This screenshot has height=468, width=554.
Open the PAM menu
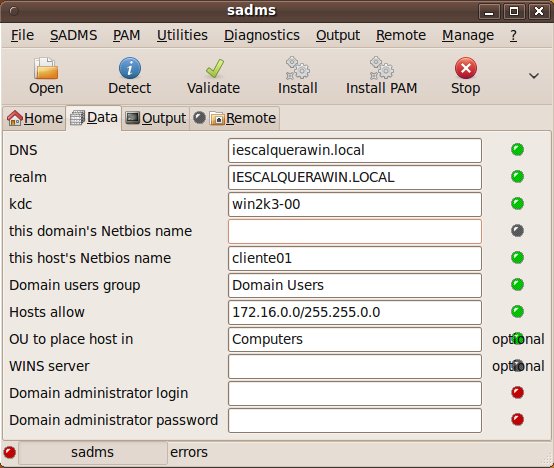click(126, 35)
